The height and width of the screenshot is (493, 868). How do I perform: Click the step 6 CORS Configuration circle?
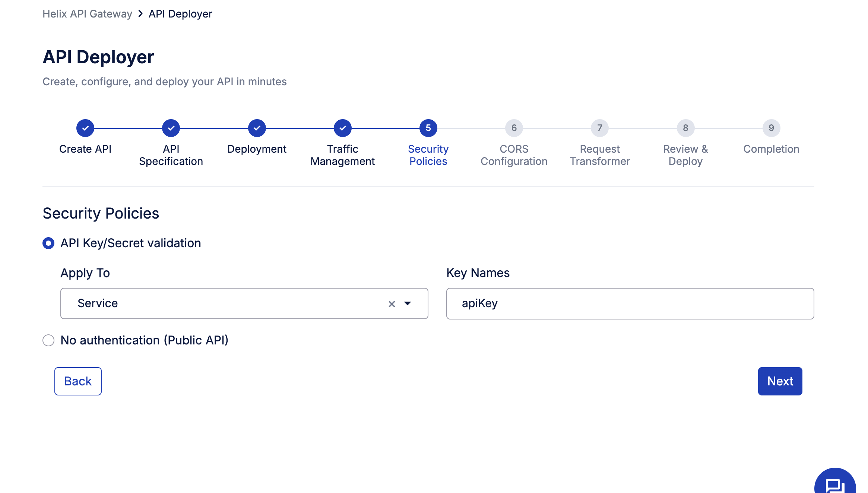click(x=514, y=128)
